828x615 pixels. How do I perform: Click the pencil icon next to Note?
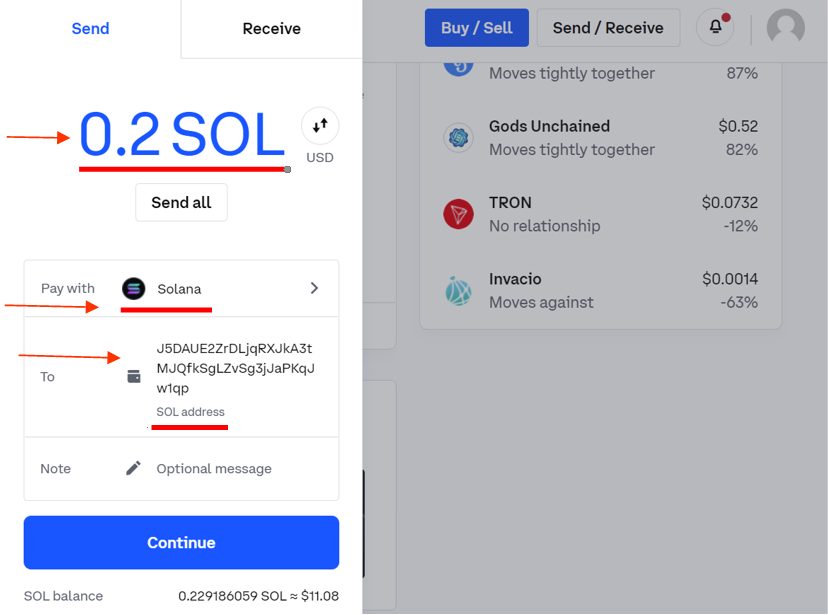[x=134, y=468]
